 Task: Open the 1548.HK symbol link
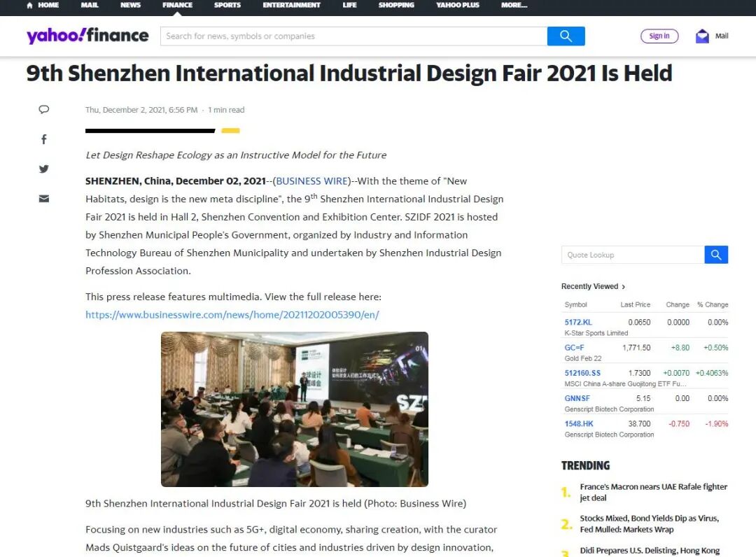[x=579, y=423]
